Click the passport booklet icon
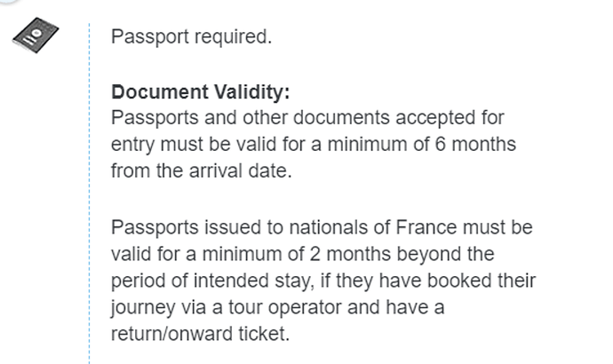 tap(36, 36)
